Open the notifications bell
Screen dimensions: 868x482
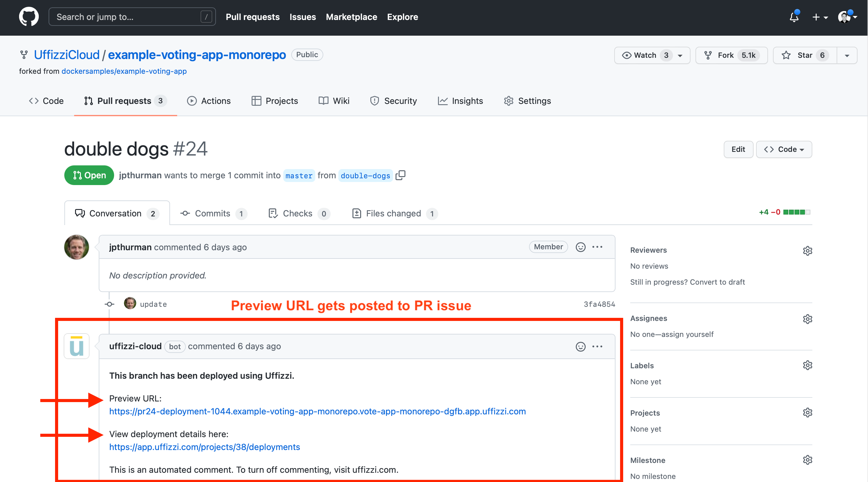(x=794, y=17)
